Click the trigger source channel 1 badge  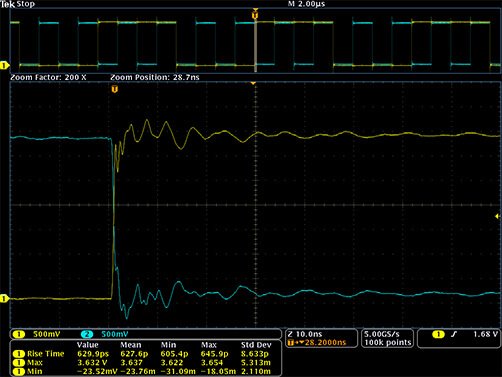pyautogui.click(x=438, y=334)
